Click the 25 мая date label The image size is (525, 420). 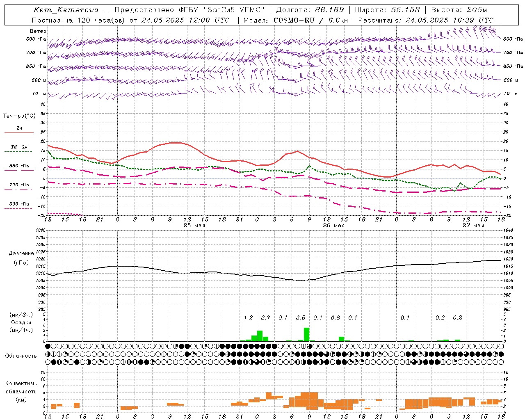click(x=194, y=226)
